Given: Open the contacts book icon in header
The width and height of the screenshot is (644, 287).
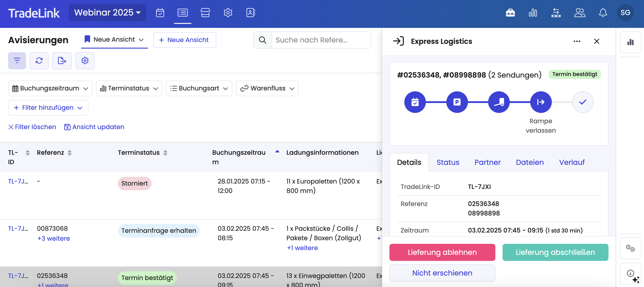Looking at the screenshot, I should click(x=250, y=13).
